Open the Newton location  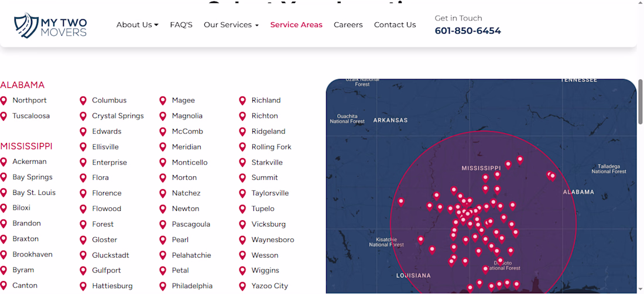tap(186, 208)
